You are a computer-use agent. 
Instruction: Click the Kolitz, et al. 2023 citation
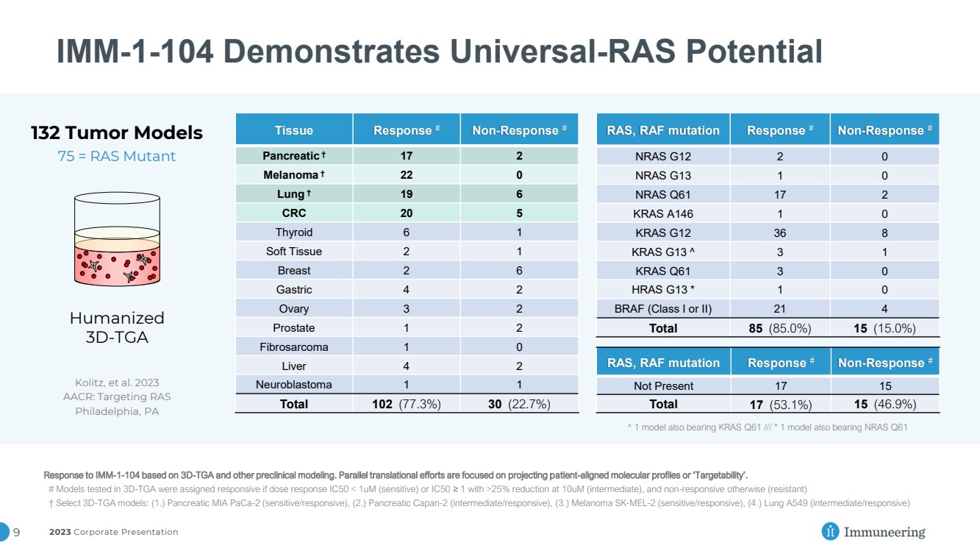117,383
